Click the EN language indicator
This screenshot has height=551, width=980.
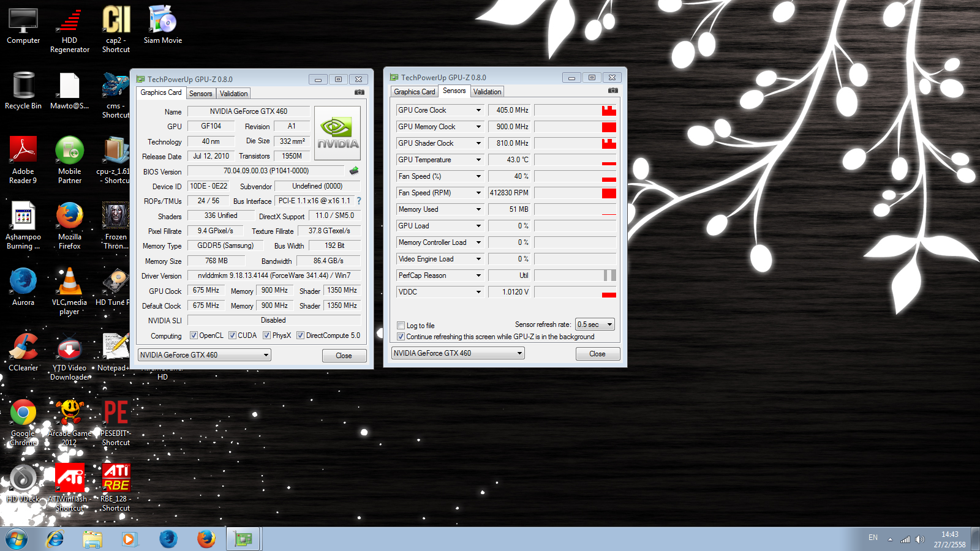click(873, 538)
